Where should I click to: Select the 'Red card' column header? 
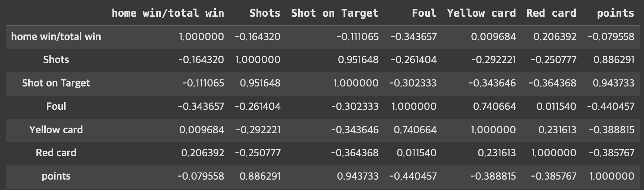point(551,13)
